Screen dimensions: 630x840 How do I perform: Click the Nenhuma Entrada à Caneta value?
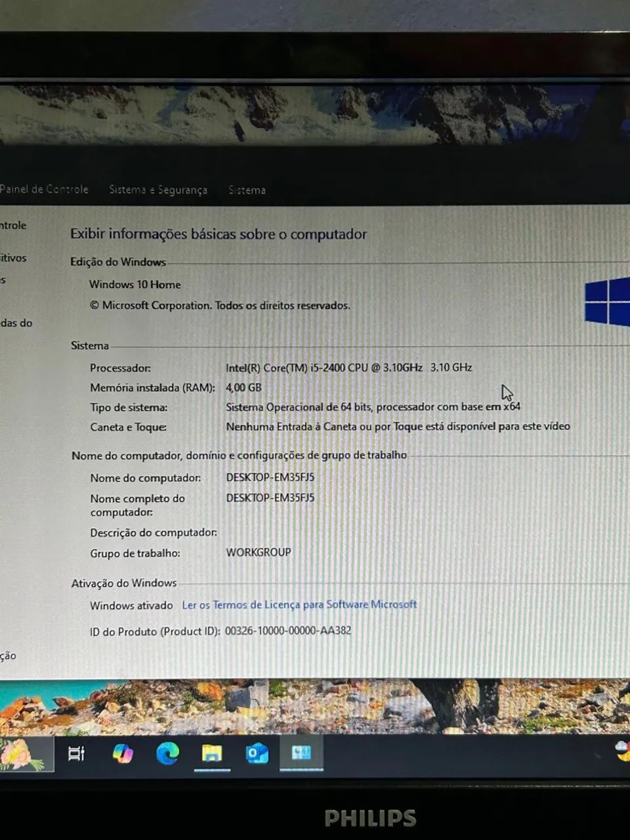coord(398,427)
